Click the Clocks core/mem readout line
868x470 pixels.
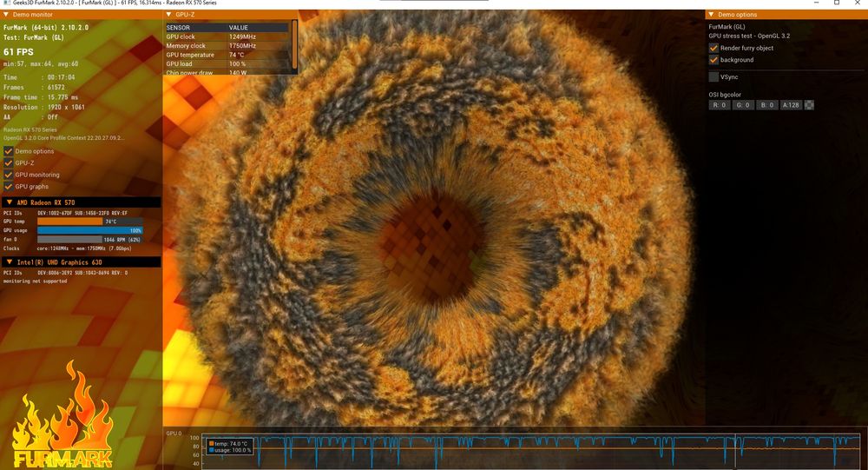pos(68,248)
